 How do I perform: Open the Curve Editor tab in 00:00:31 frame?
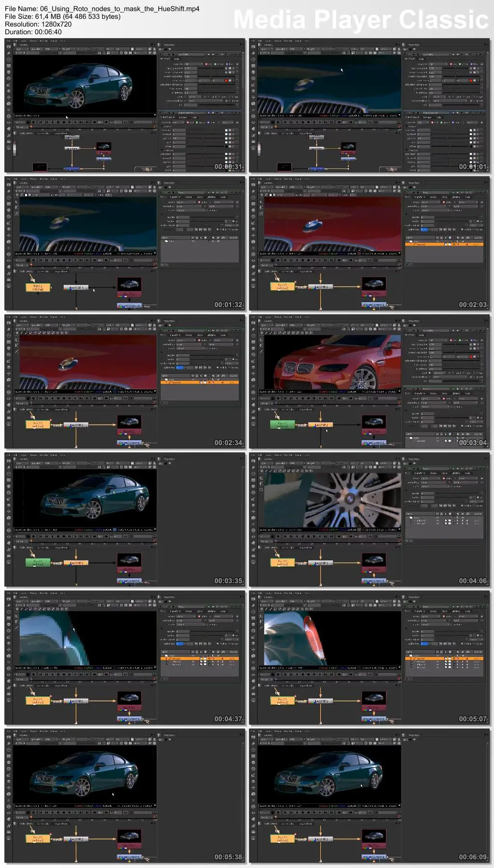(43, 133)
